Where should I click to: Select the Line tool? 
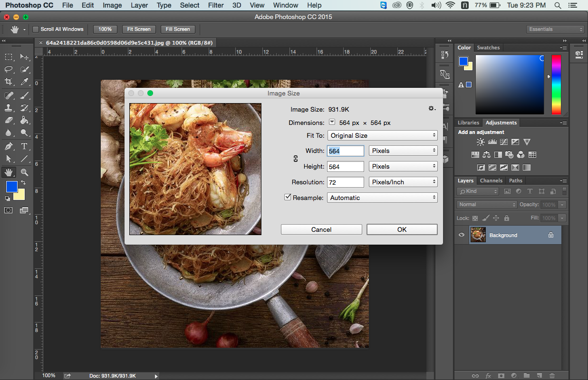click(x=24, y=159)
